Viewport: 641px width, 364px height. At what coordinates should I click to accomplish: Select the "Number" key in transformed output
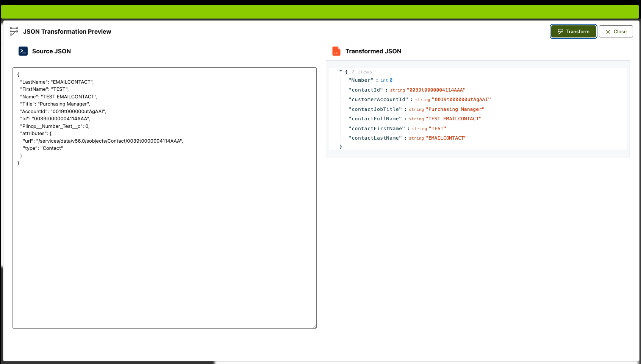point(361,80)
